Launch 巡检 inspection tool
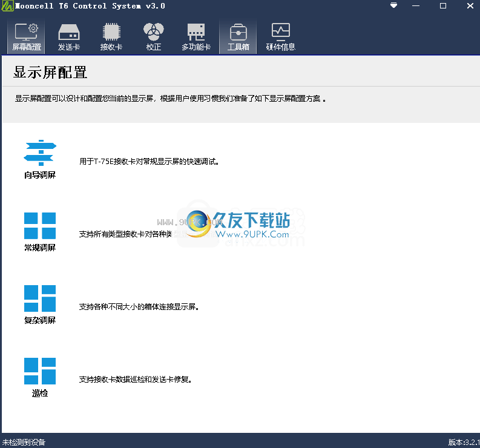Viewport: 480px width, 448px height. (x=40, y=377)
